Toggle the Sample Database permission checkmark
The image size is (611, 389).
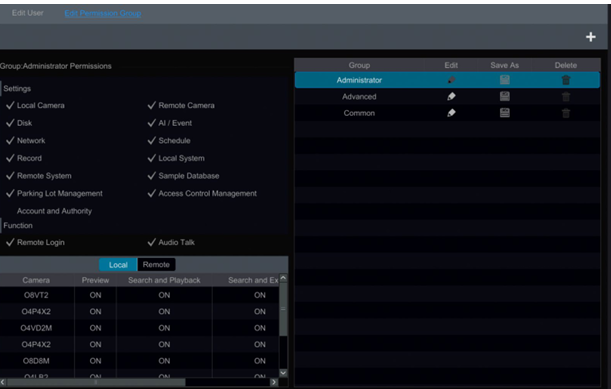click(x=152, y=175)
